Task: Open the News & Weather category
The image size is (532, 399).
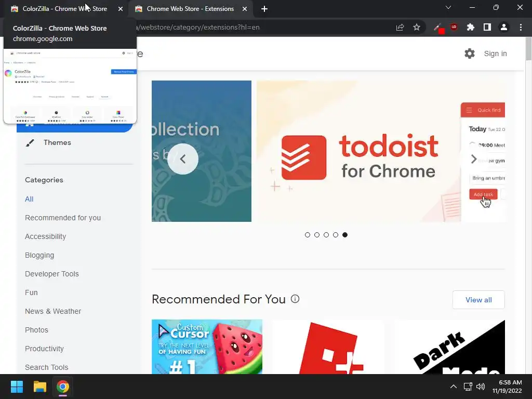Action: 53,311
